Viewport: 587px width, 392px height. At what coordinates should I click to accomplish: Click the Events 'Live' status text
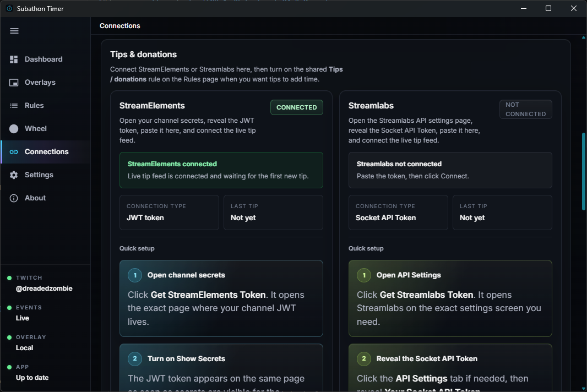pos(23,318)
